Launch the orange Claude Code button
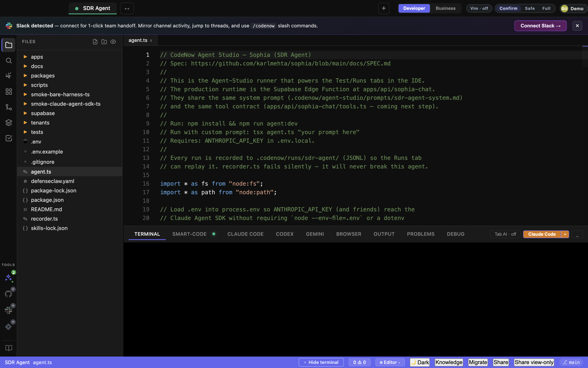588x368 pixels. coord(542,234)
